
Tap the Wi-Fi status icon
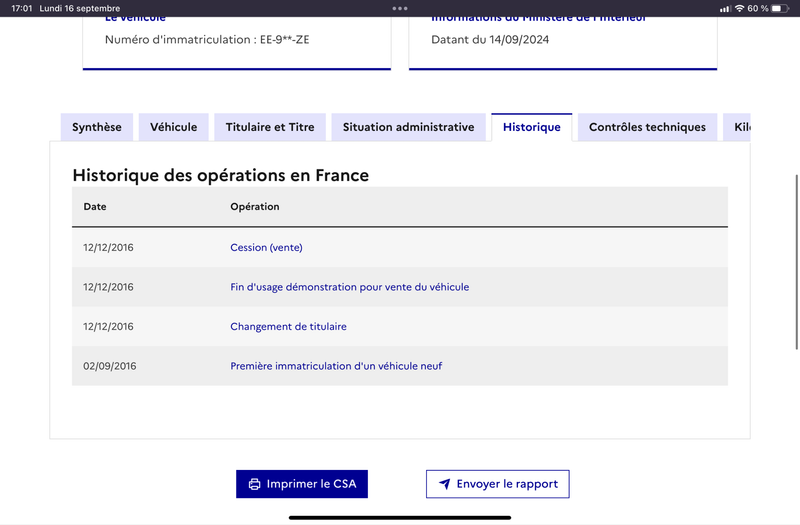(739, 8)
